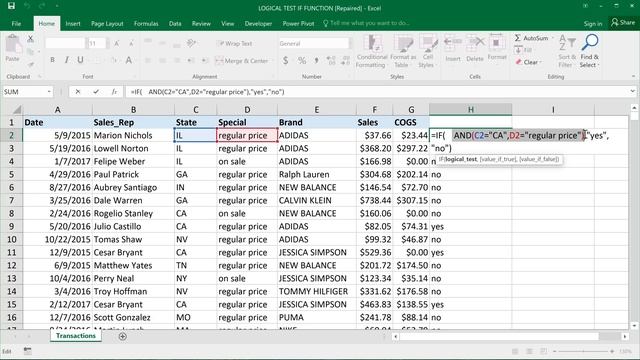Open the Number Format General dropdown
Image resolution: width=640 pixels, height=360 pixels.
click(315, 43)
